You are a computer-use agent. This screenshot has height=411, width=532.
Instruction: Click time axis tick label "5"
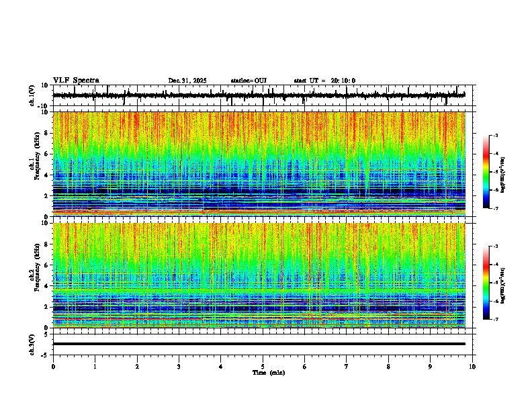point(263,367)
